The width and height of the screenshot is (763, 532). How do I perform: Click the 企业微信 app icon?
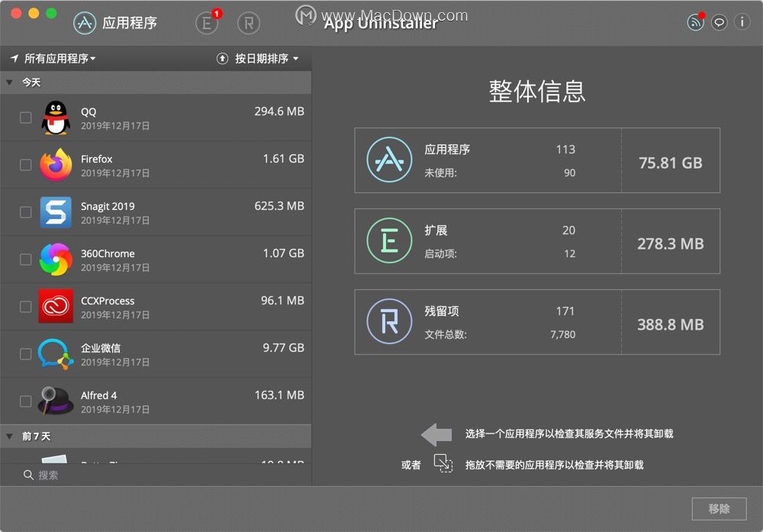coord(56,354)
